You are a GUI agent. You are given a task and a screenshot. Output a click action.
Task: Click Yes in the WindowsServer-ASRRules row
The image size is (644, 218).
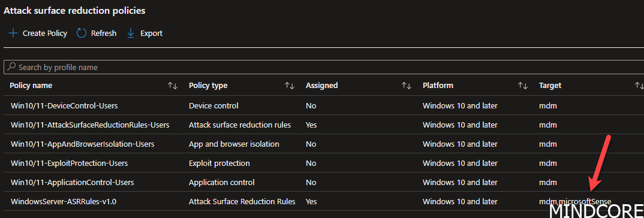311,201
